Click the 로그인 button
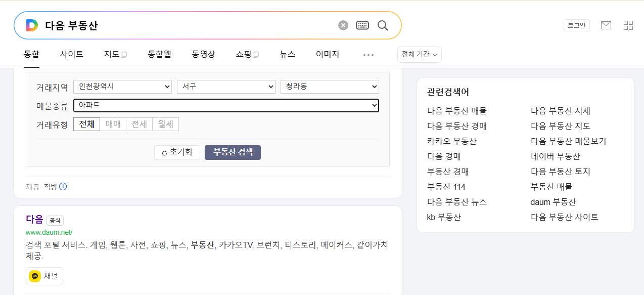The image size is (644, 295). [577, 25]
